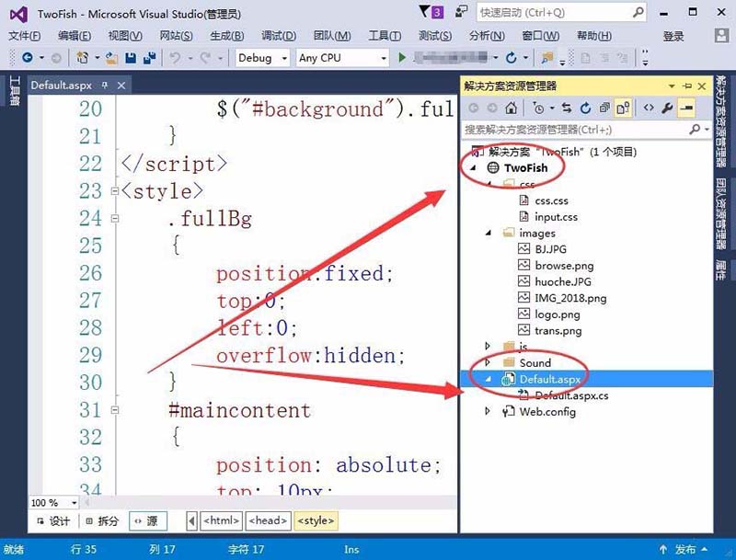Viewport: 736px width, 560px height.
Task: Close the Solution Explorer panel
Action: pyautogui.click(x=702, y=86)
